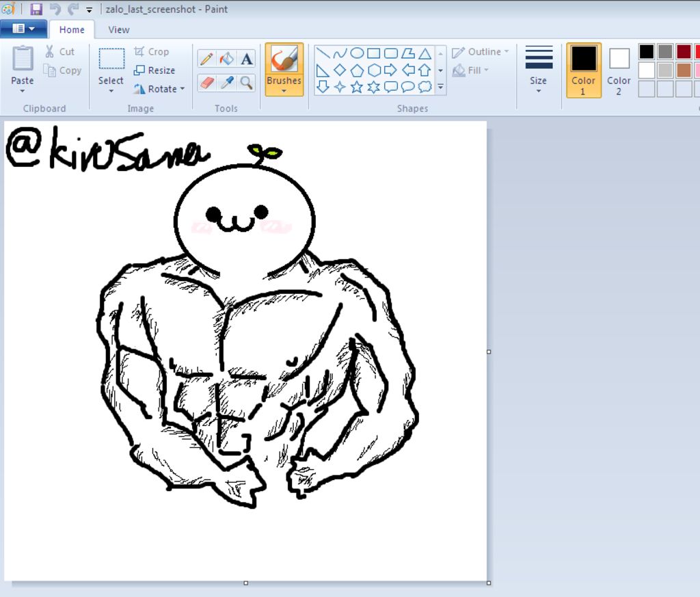The image size is (700, 597).
Task: Click the Resize button
Action: click(x=155, y=70)
